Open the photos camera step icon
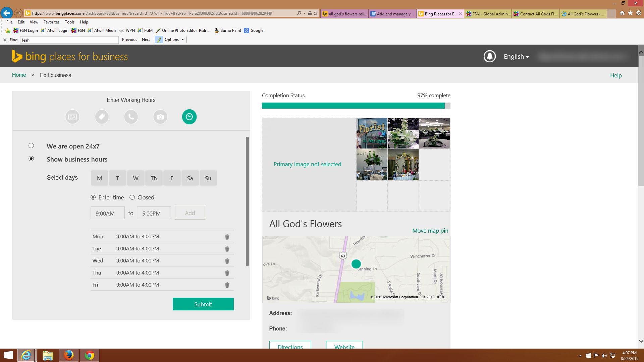This screenshot has width=644, height=362. (x=160, y=117)
